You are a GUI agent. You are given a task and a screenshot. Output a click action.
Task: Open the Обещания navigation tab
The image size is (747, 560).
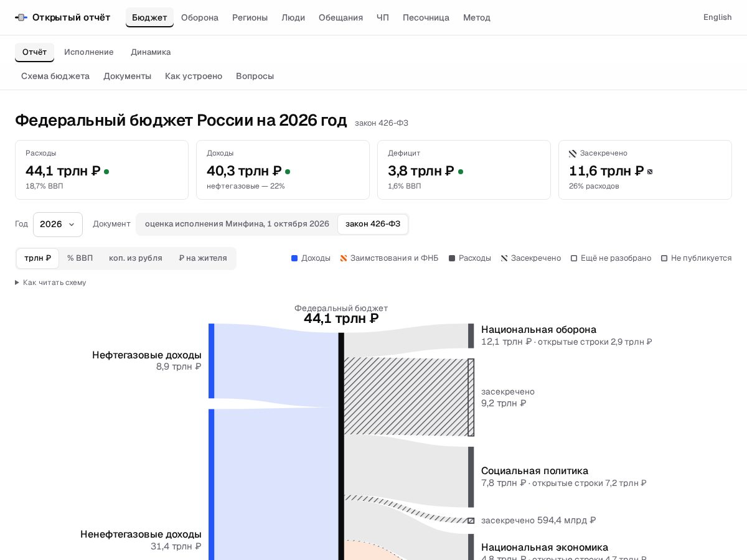tap(341, 17)
